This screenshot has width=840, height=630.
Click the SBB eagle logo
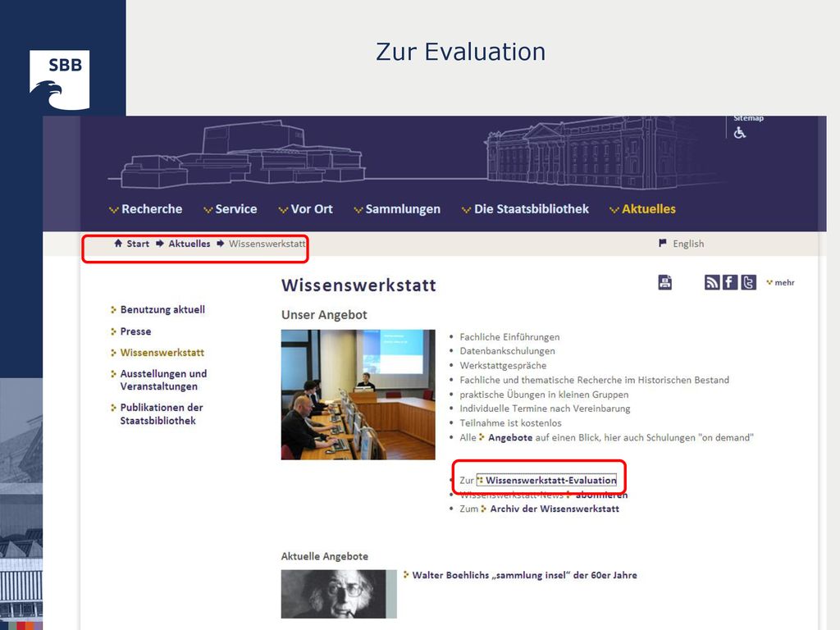click(x=59, y=80)
